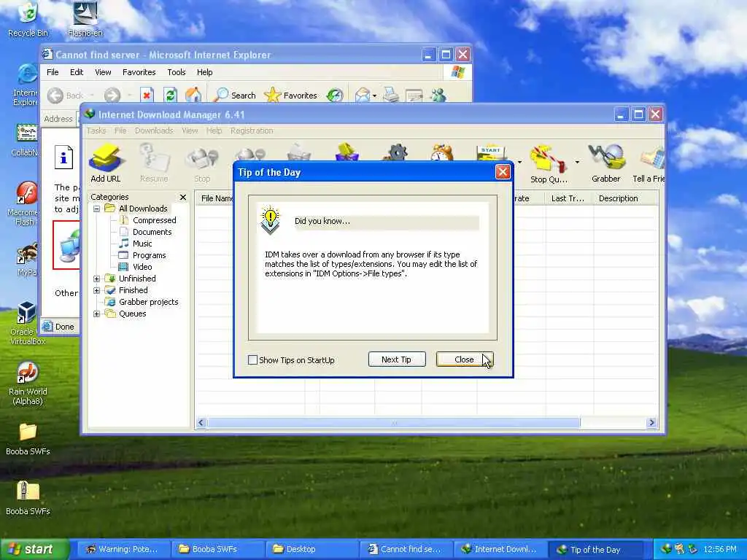
Task: Select the Documents category
Action: (152, 232)
